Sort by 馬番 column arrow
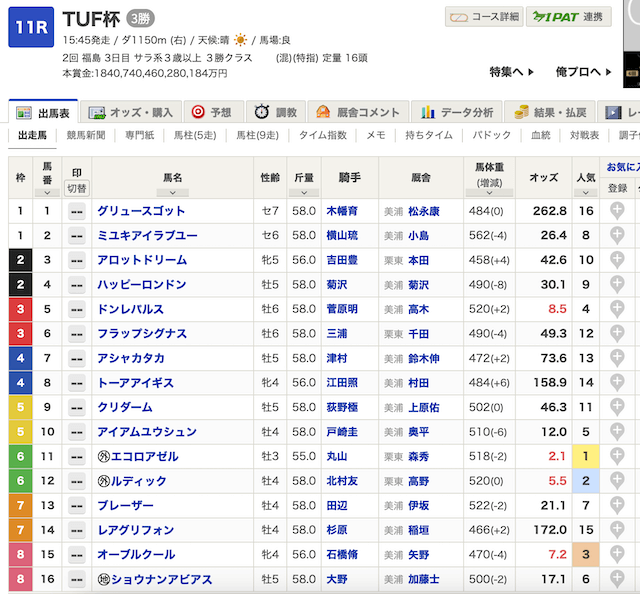The image size is (640, 594). 47,193
